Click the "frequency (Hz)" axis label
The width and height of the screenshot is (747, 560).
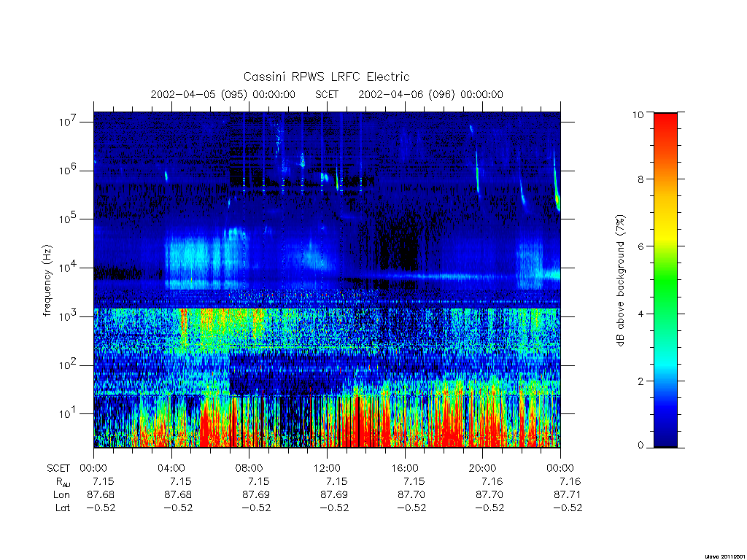pyautogui.click(x=47, y=281)
